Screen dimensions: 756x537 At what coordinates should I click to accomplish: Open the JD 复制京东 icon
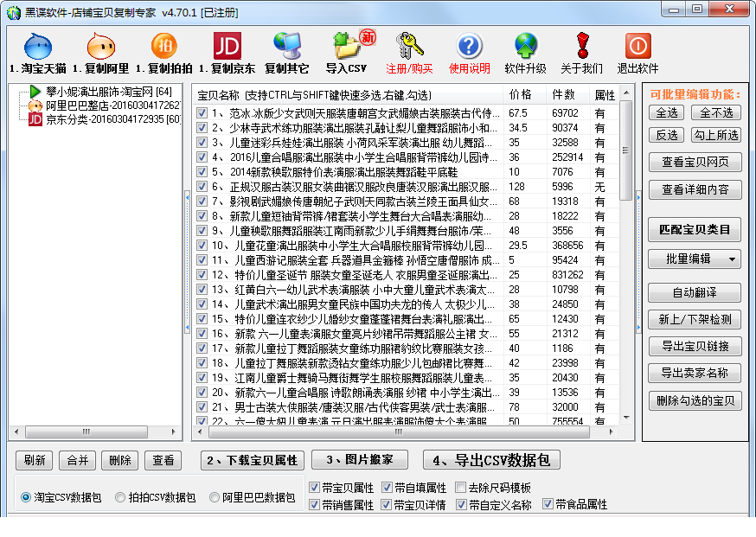tap(227, 47)
